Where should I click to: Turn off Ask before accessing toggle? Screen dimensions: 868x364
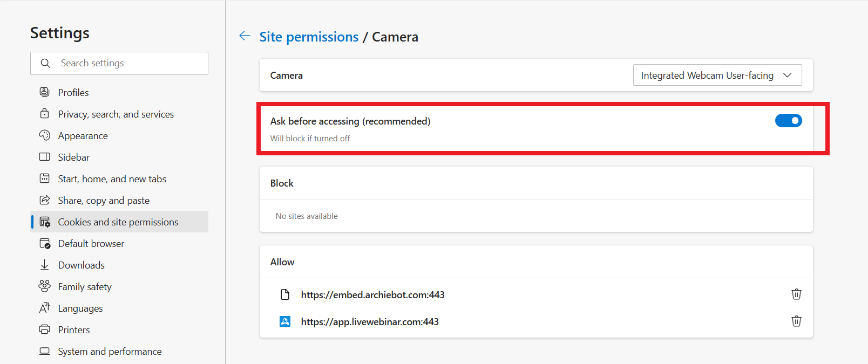788,121
